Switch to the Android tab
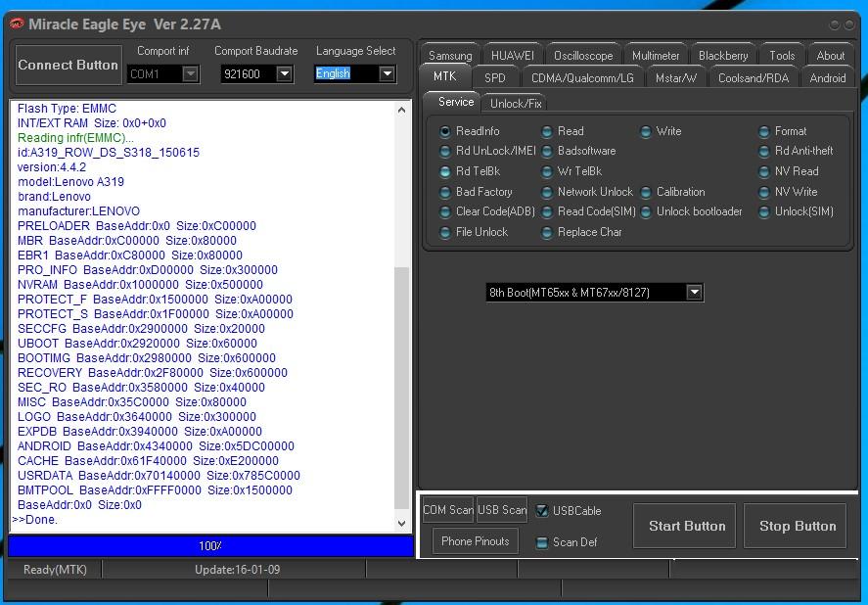 828,77
